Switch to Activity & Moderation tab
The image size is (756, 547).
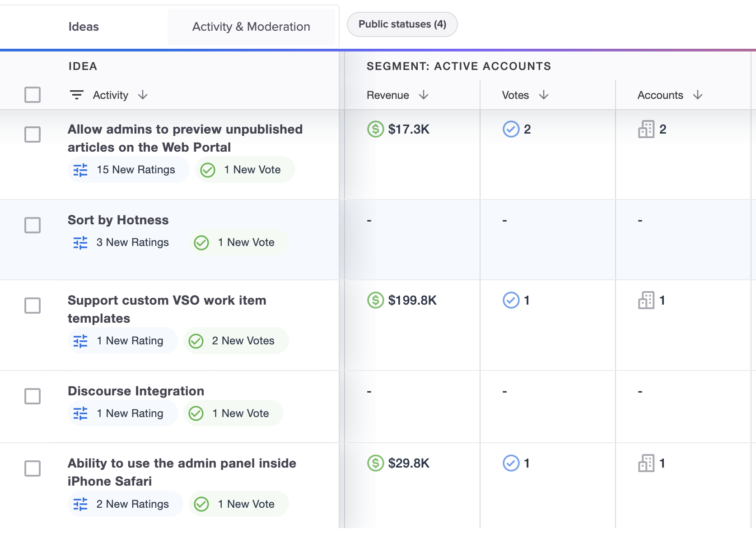(x=251, y=27)
